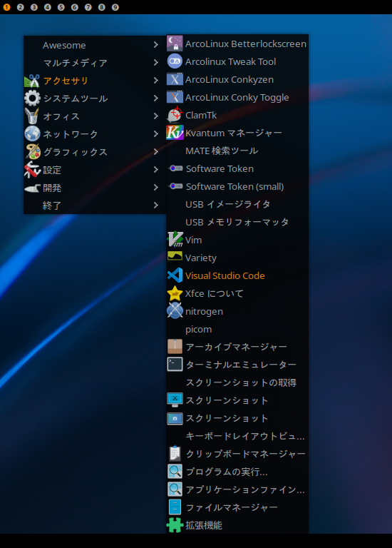Expand the Awesome submenu arrow
This screenshot has height=548, width=392.
pos(155,45)
